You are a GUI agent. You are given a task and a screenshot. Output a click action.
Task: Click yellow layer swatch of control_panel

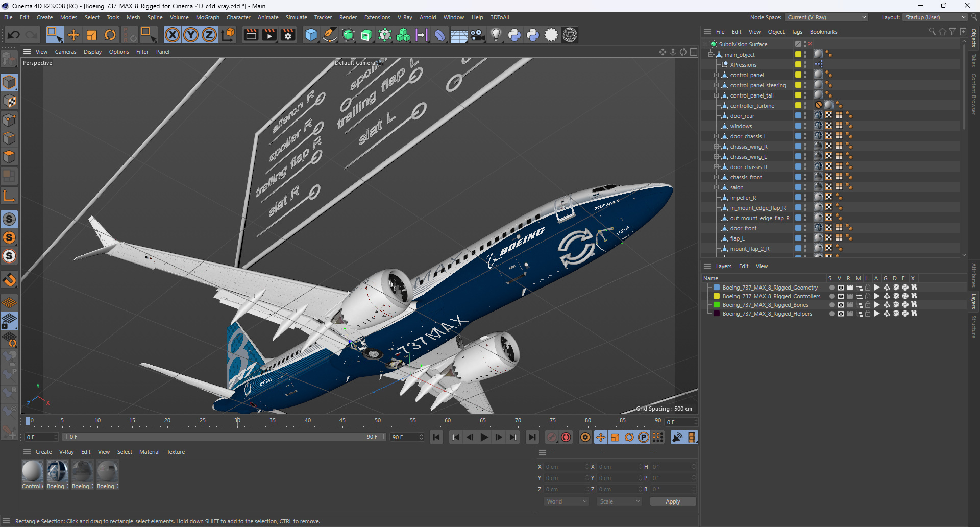click(798, 75)
